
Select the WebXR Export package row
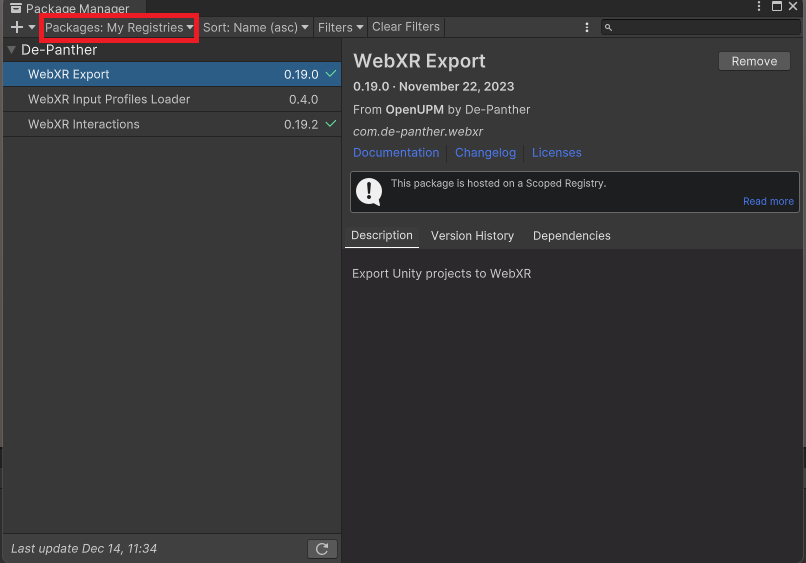[172, 74]
